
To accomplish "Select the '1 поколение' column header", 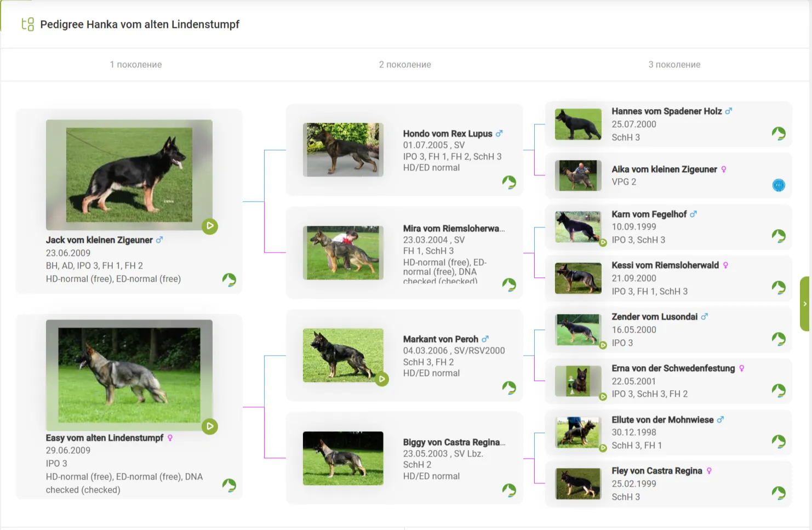I will (136, 65).
